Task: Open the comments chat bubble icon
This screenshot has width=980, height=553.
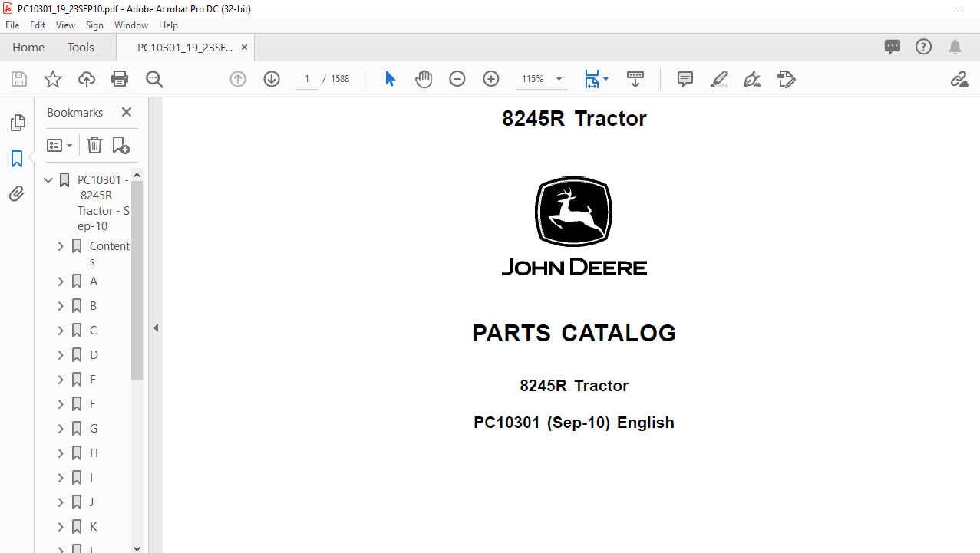Action: pos(893,47)
